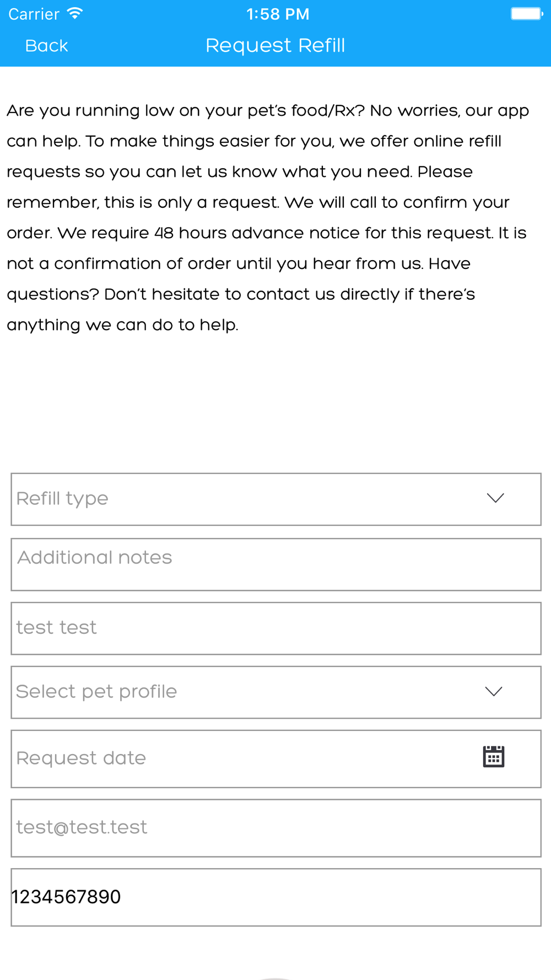Open the calendar icon in Request date
This screenshot has width=551, height=980.
493,756
